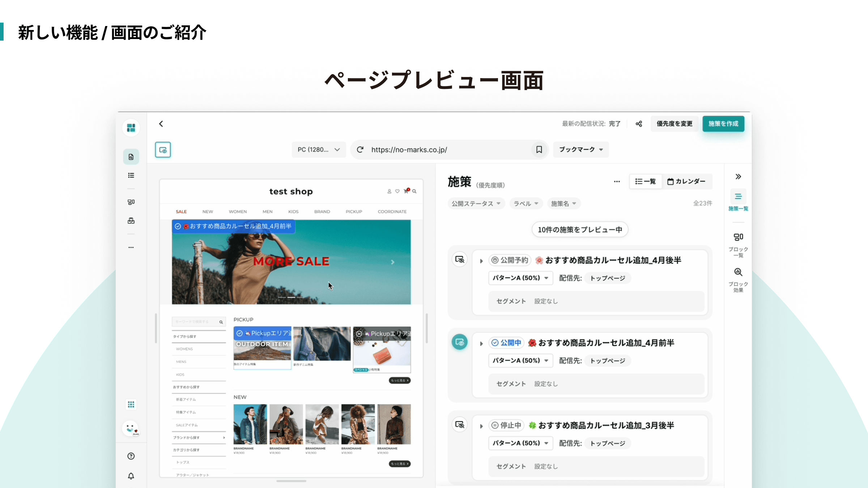Switch to 一覧 list view
The height and width of the screenshot is (488, 868).
point(646,181)
